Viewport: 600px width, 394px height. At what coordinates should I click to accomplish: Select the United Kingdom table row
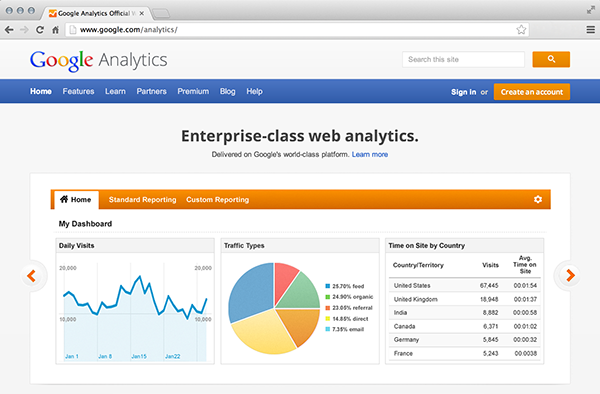click(x=465, y=299)
